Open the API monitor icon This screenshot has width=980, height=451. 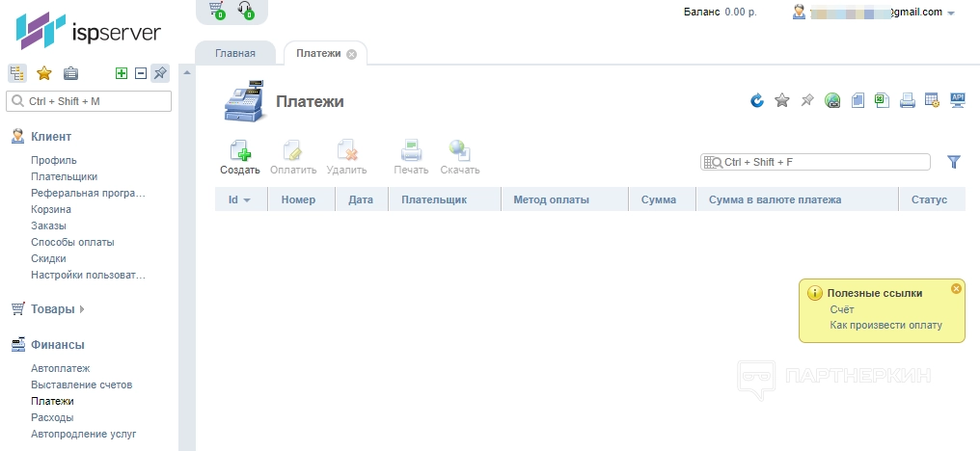[x=958, y=100]
